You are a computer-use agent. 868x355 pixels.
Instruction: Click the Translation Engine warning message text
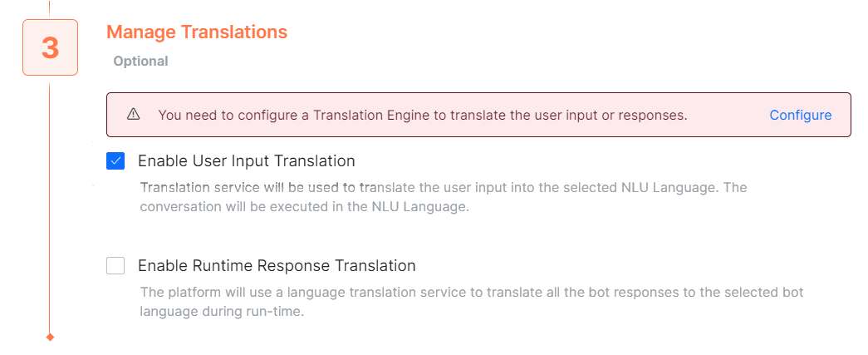click(422, 115)
